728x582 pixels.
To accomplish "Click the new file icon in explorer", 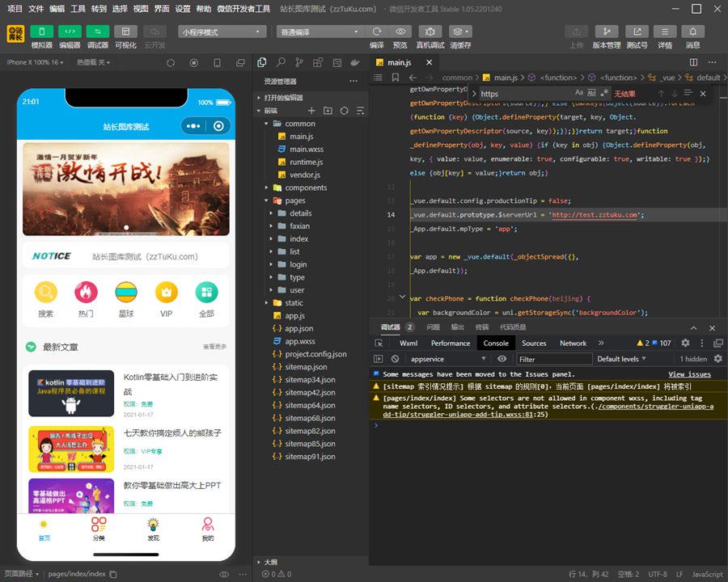I will [x=311, y=111].
